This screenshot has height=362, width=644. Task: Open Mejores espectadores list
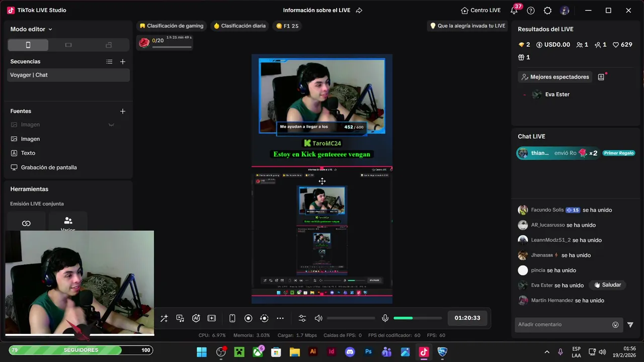tap(555, 77)
